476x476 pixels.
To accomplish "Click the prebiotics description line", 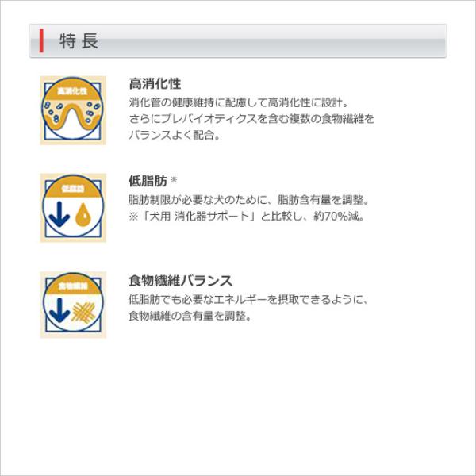I will pyautogui.click(x=251, y=119).
